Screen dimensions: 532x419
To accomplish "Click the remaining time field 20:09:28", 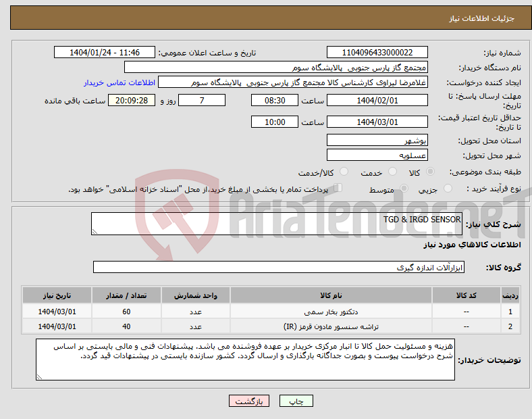I will tap(132, 101).
